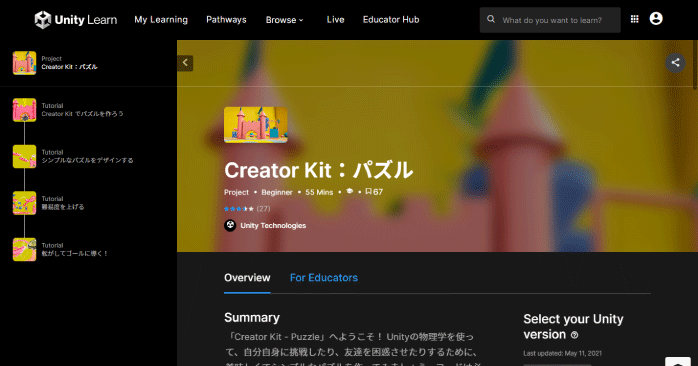Collapse the sidebar with the left chevron

[x=185, y=63]
